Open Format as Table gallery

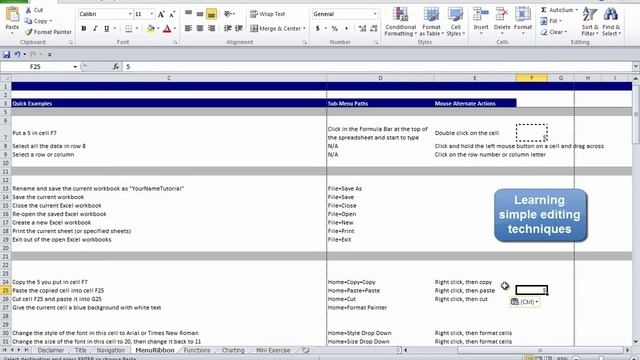click(431, 22)
